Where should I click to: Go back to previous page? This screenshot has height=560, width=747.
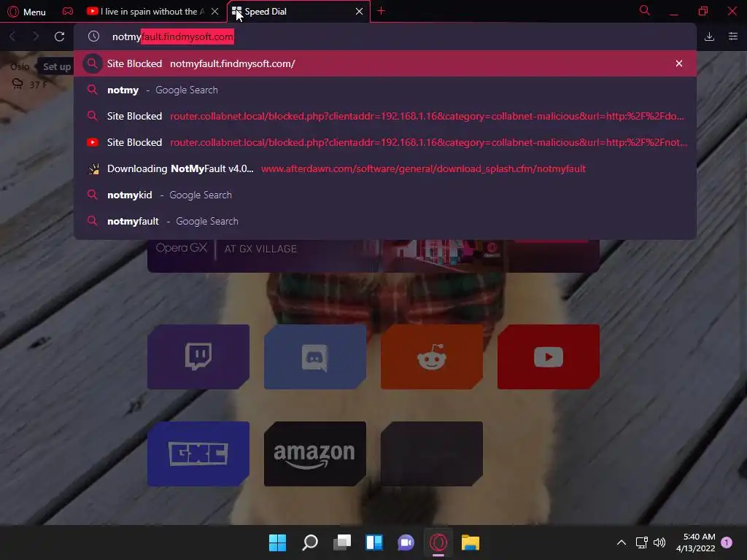[x=13, y=36]
